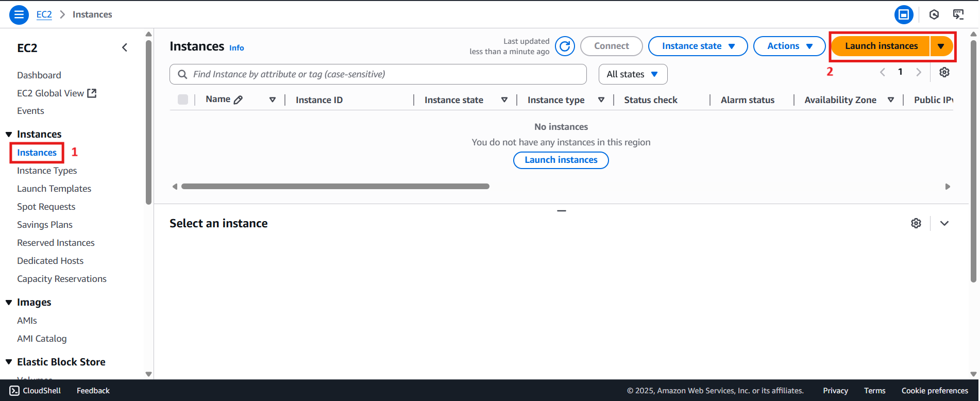This screenshot has height=401, width=980.
Task: Collapse the Elastic Block Store section
Action: (x=9, y=362)
